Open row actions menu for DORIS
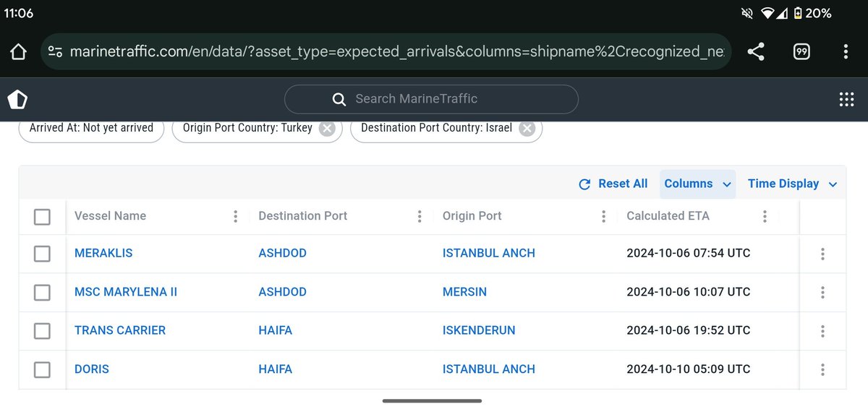Screen dimensions: 868x412 [x=823, y=369]
